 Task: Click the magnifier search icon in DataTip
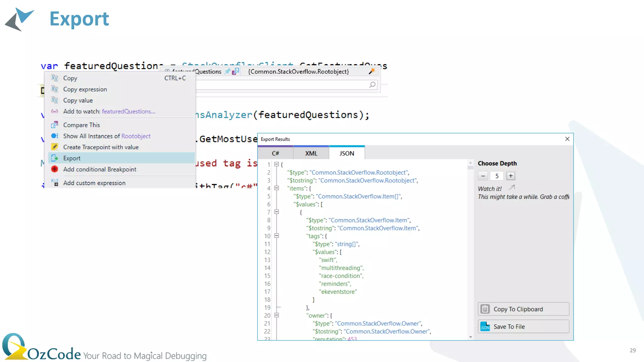[372, 85]
